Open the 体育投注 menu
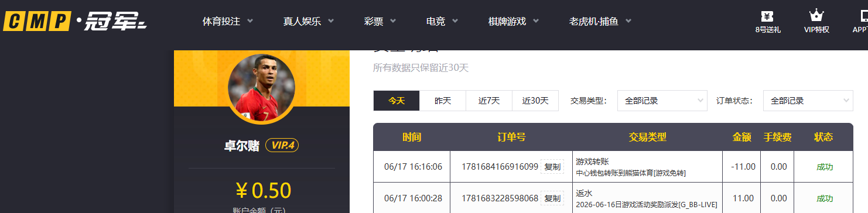Viewport: 868px width, 213px height. [x=221, y=22]
